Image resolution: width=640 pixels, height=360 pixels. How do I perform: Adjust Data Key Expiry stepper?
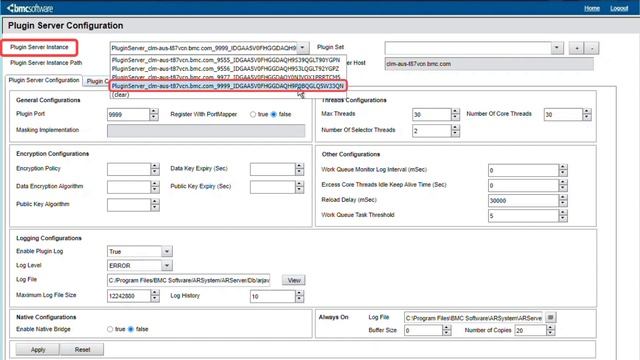pyautogui.click(x=300, y=169)
